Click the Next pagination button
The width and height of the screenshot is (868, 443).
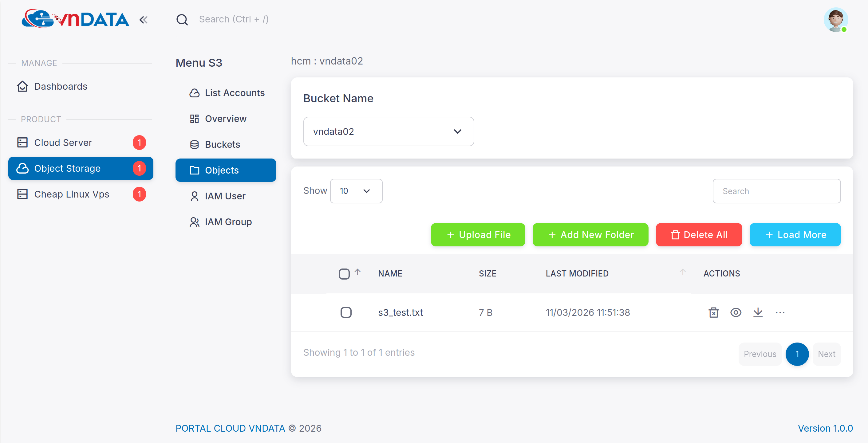tap(826, 354)
